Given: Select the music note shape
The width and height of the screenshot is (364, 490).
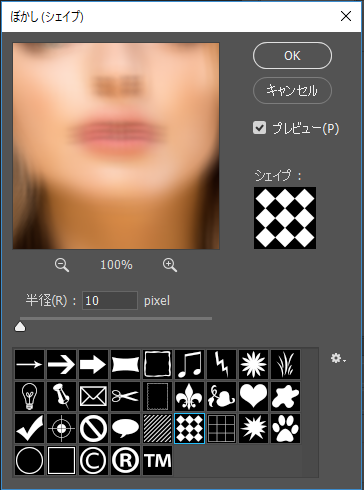Looking at the screenshot, I should click(x=189, y=364).
